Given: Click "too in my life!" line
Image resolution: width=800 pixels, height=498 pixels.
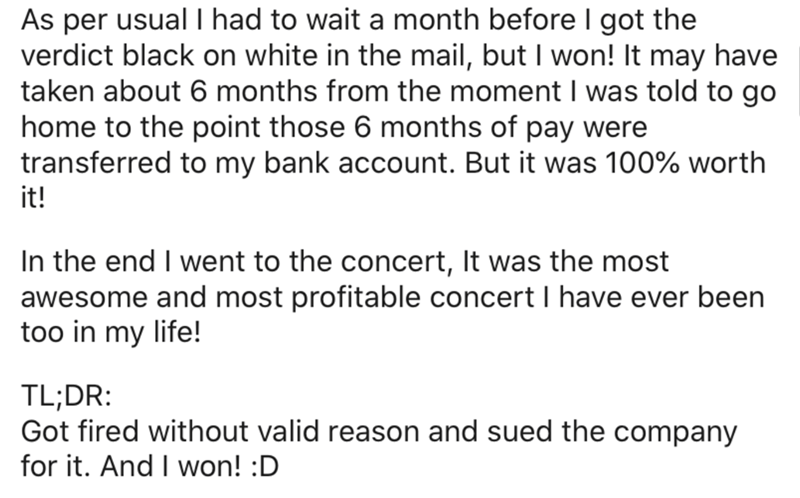Looking at the screenshot, I should click(x=111, y=334).
